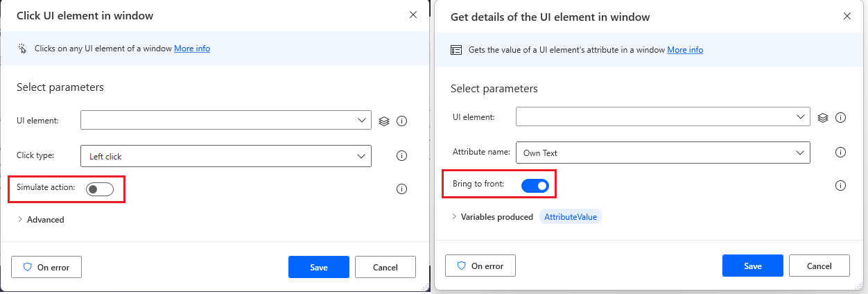Image resolution: width=868 pixels, height=294 pixels.
Task: Open UI element dropdown in Click dialog
Action: click(226, 121)
